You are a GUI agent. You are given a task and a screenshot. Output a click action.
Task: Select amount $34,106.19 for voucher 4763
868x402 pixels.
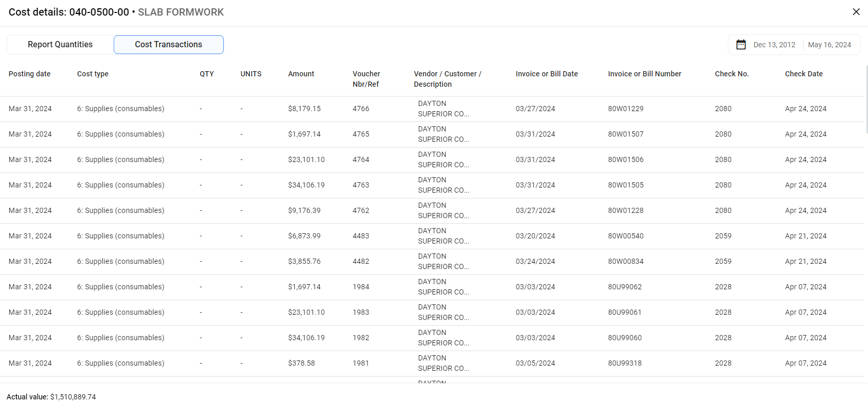306,185
